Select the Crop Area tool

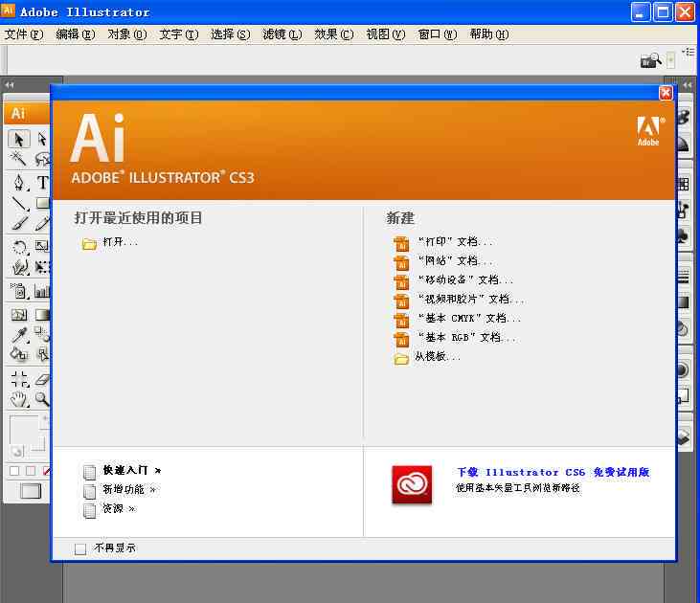[19, 379]
